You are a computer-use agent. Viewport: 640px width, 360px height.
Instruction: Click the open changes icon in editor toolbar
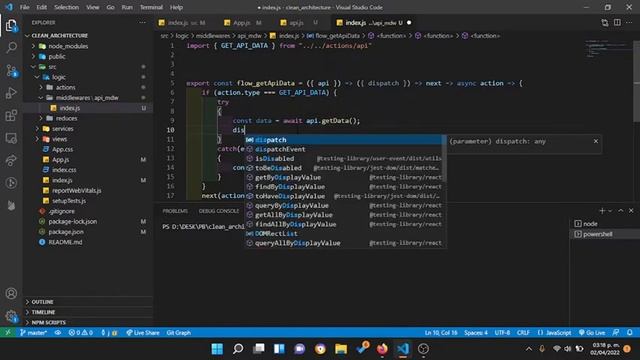(x=604, y=23)
